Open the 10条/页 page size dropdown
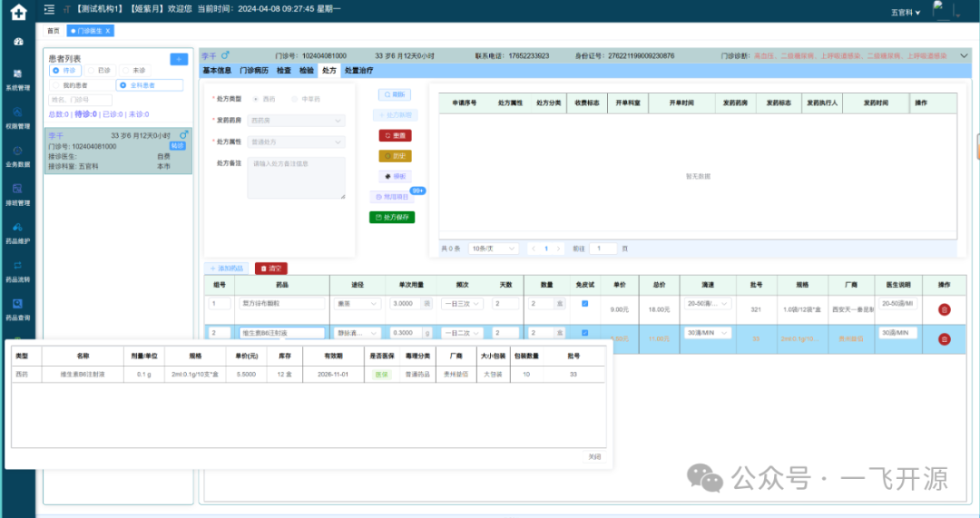The image size is (980, 518). tap(494, 249)
